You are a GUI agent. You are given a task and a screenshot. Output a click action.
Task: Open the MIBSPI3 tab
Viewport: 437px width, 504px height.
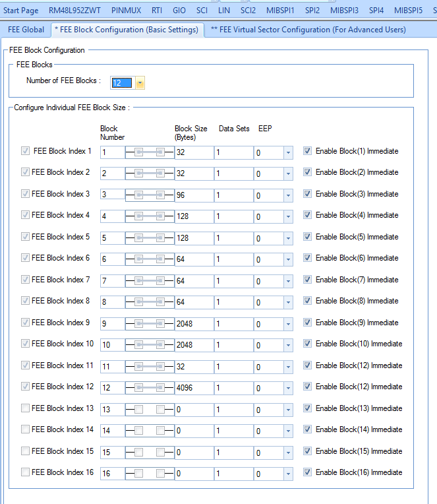click(344, 11)
